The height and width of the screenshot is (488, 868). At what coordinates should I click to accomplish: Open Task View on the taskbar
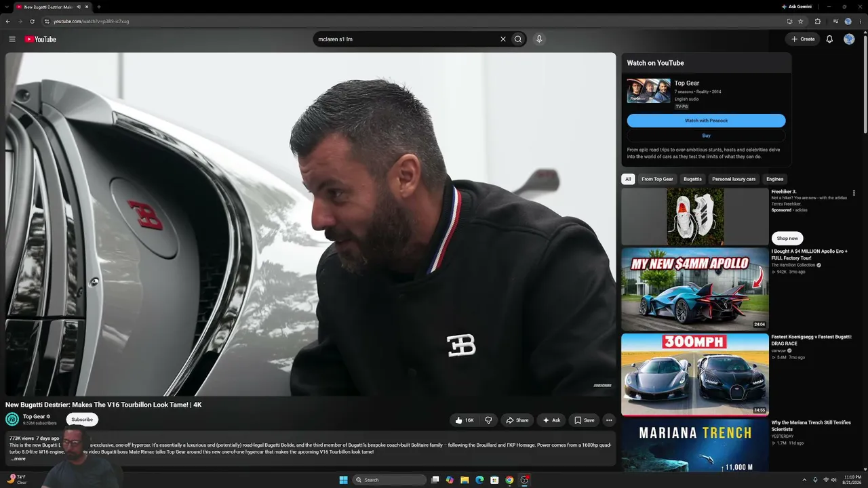click(x=435, y=480)
